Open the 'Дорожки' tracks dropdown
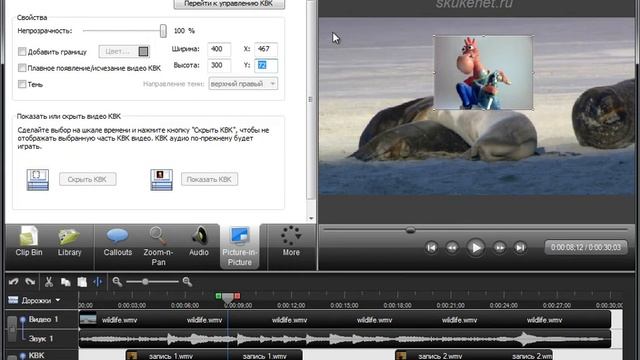The height and width of the screenshot is (360, 640). 40,300
